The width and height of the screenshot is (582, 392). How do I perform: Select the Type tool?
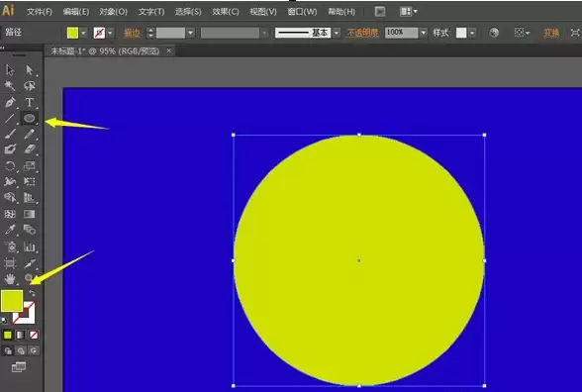[30, 102]
